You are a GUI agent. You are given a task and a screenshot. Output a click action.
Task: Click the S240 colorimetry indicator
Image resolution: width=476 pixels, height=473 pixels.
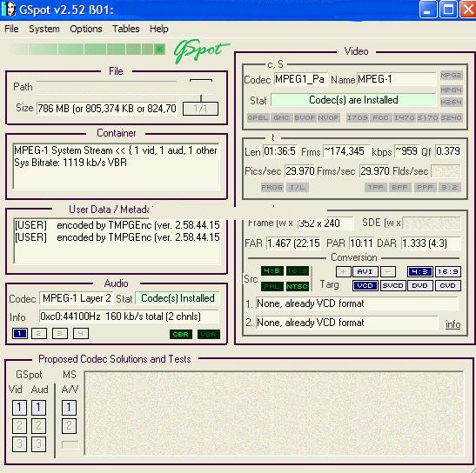[451, 117]
